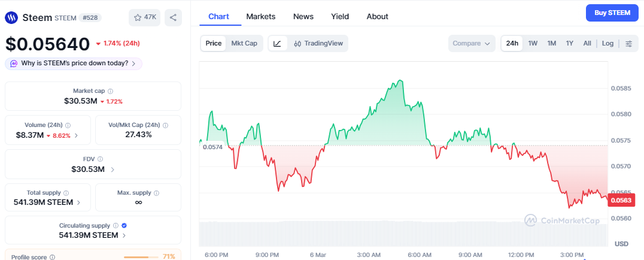This screenshot has height=260, width=644.
Task: Switch chart to Mkt Cap view
Action: pos(244,43)
